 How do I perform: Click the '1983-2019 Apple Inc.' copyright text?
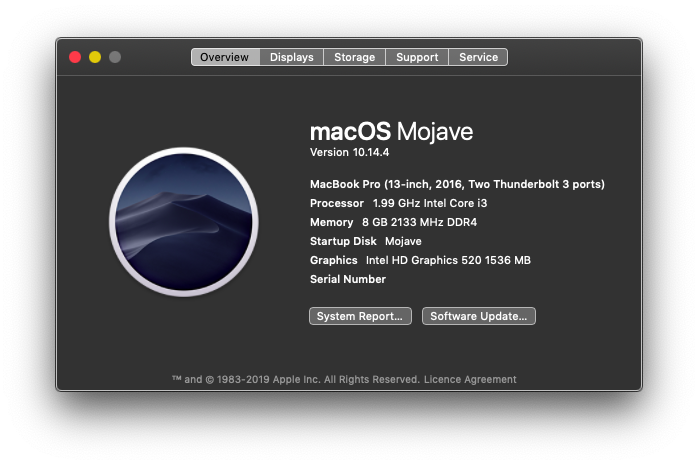pos(268,380)
